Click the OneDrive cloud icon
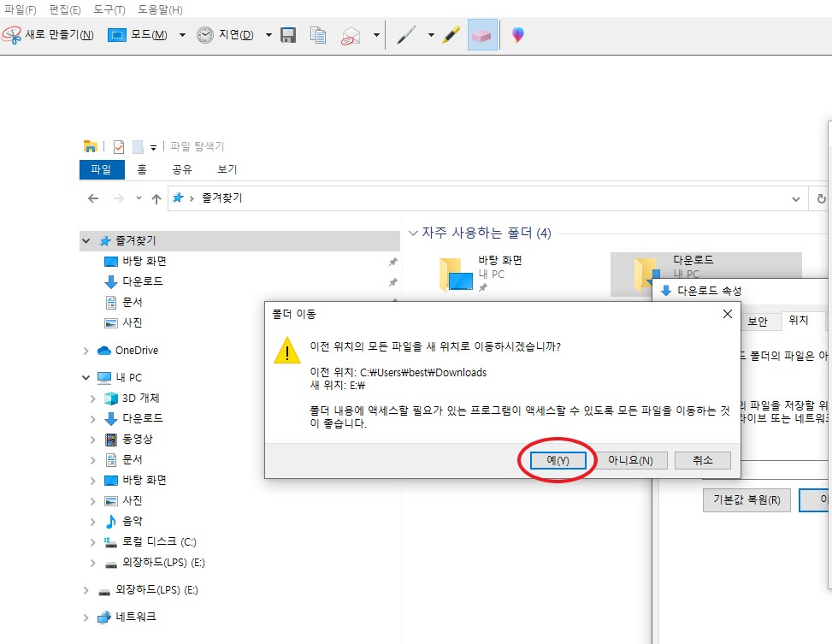 (104, 351)
